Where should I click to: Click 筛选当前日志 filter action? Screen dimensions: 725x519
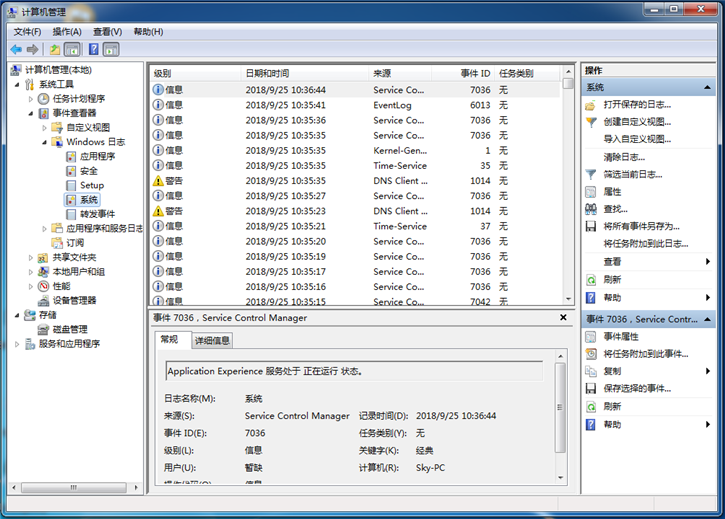click(x=632, y=174)
